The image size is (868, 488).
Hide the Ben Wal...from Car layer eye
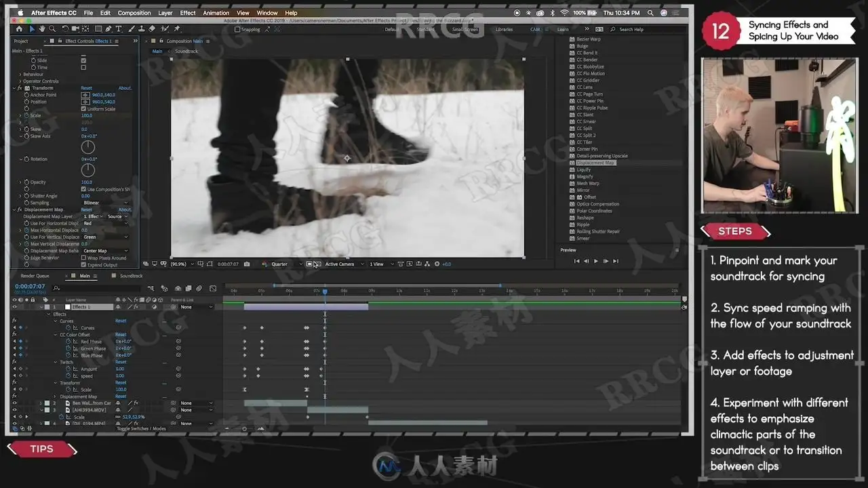[14, 403]
